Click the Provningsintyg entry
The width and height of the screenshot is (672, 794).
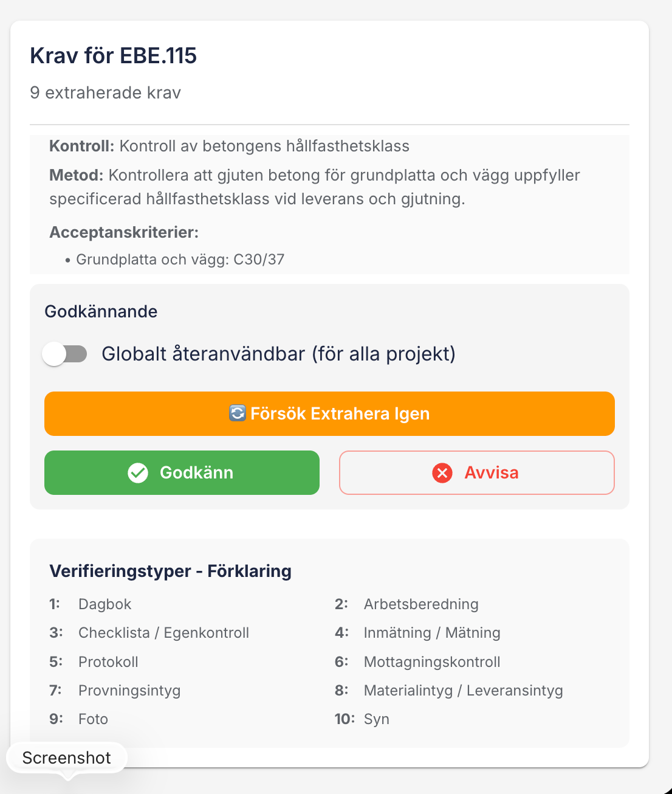coord(129,691)
